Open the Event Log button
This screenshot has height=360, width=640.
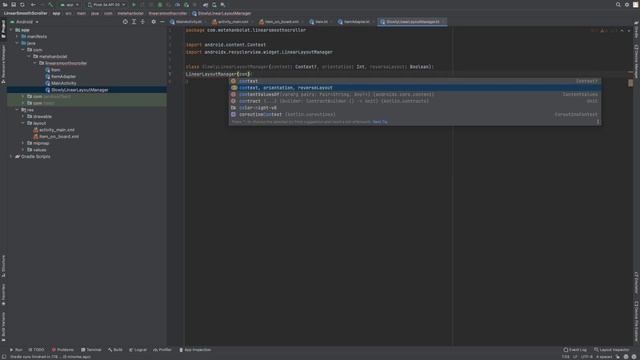pyautogui.click(x=575, y=350)
